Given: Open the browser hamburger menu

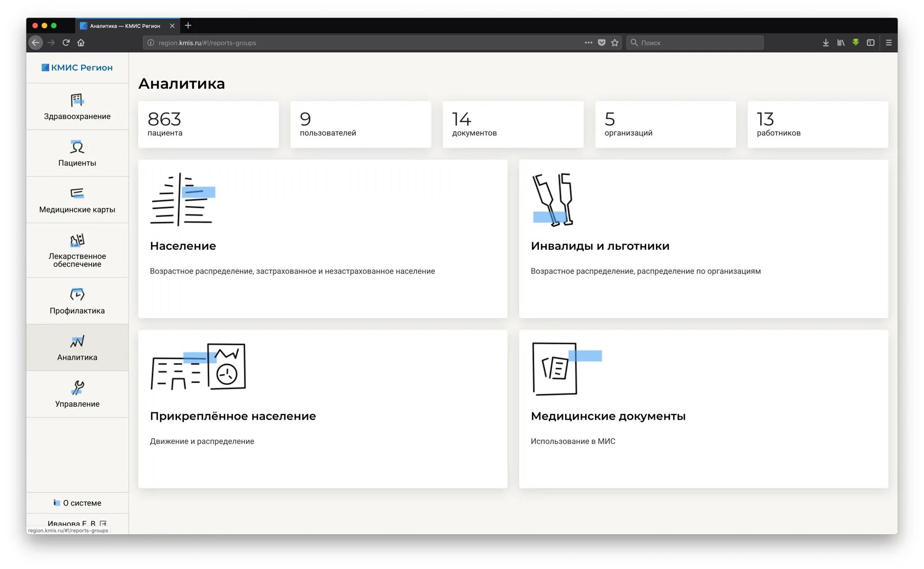Looking at the screenshot, I should (x=889, y=43).
